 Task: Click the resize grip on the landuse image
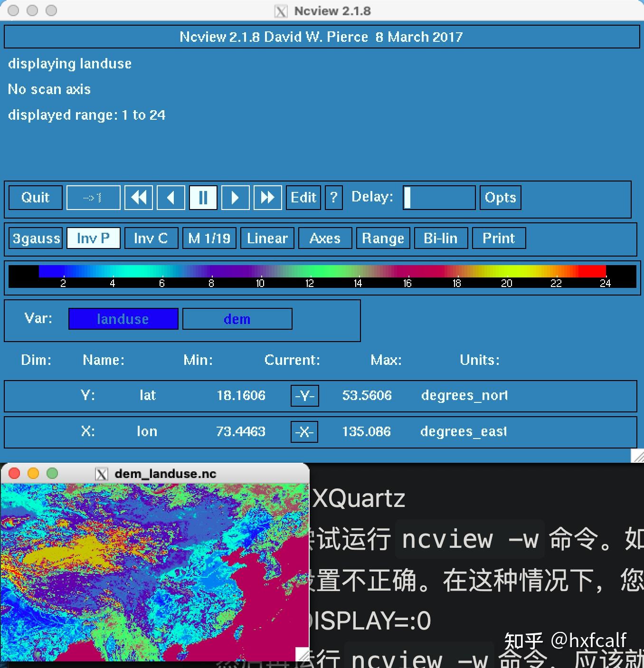pyautogui.click(x=302, y=654)
